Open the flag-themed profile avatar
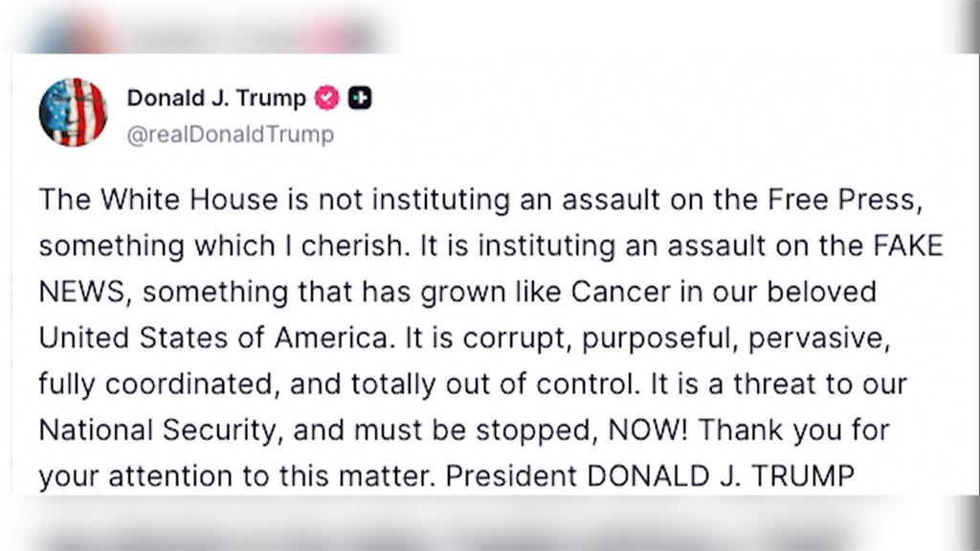Screen dimensions: 980x551 (73, 113)
